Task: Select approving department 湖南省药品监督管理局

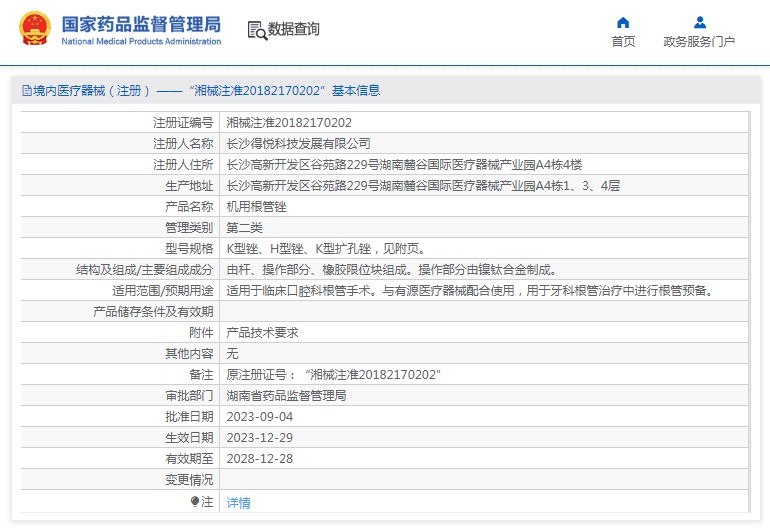Action: [286, 396]
